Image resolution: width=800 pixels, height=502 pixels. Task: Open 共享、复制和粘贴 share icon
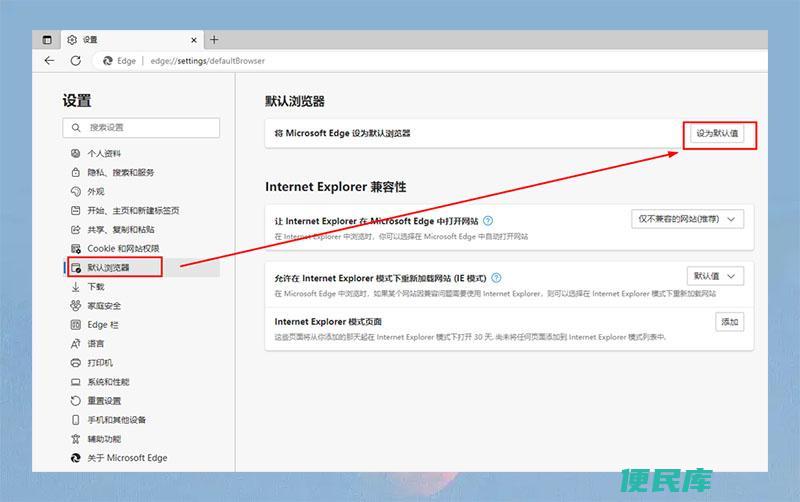[76, 230]
